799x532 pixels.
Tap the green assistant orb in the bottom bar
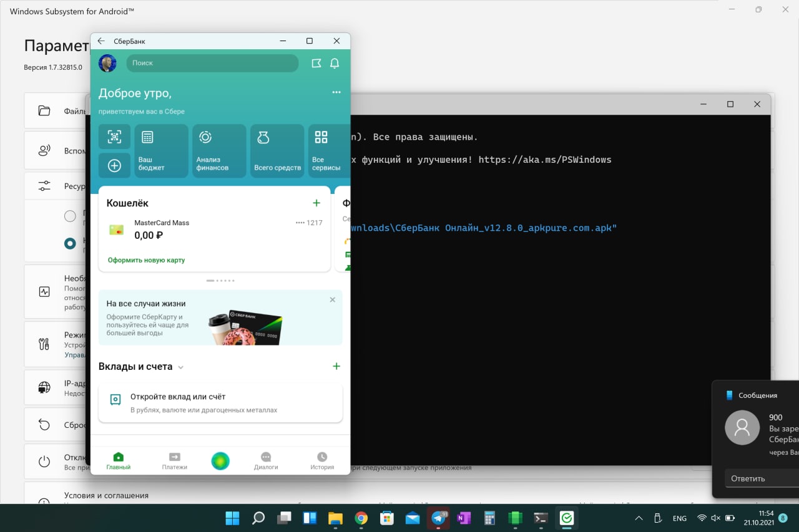point(220,461)
